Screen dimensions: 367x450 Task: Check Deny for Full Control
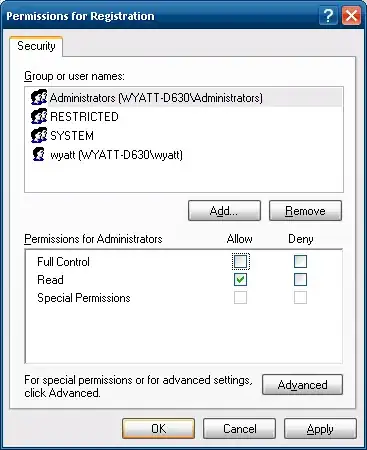(300, 262)
